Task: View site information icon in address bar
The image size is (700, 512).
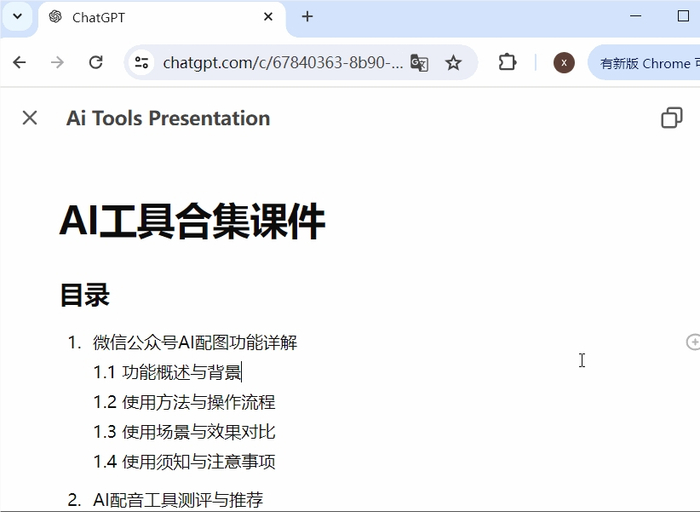Action: tap(142, 63)
